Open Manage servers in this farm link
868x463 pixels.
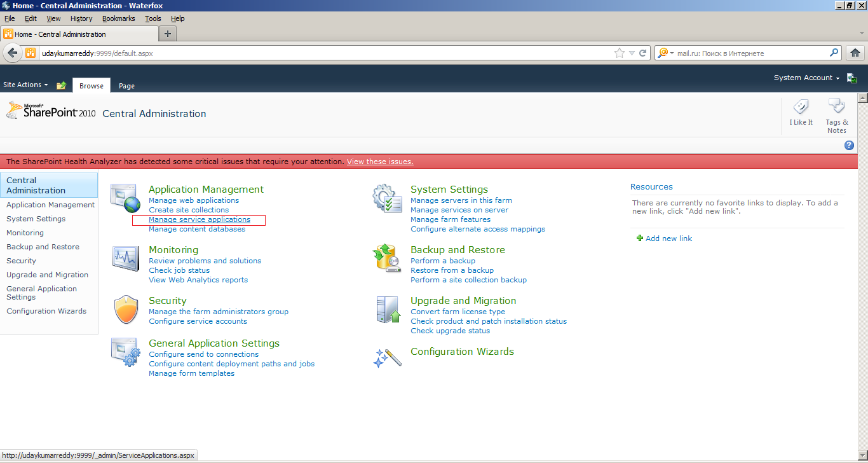coord(461,200)
